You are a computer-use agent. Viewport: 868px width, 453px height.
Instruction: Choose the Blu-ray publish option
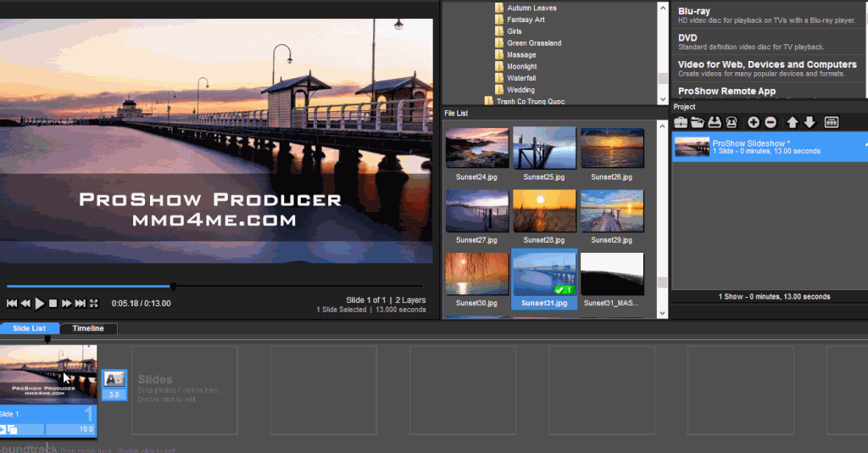point(767,15)
